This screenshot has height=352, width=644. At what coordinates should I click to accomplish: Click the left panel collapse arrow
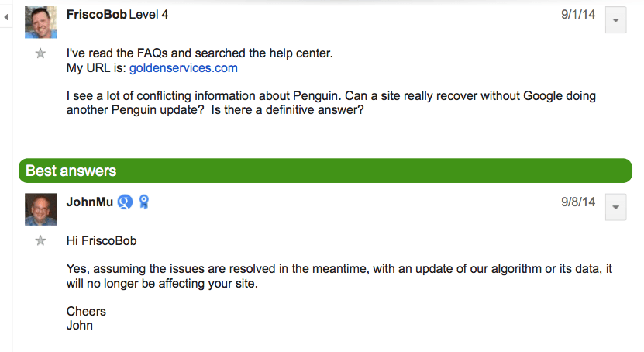(6, 16)
